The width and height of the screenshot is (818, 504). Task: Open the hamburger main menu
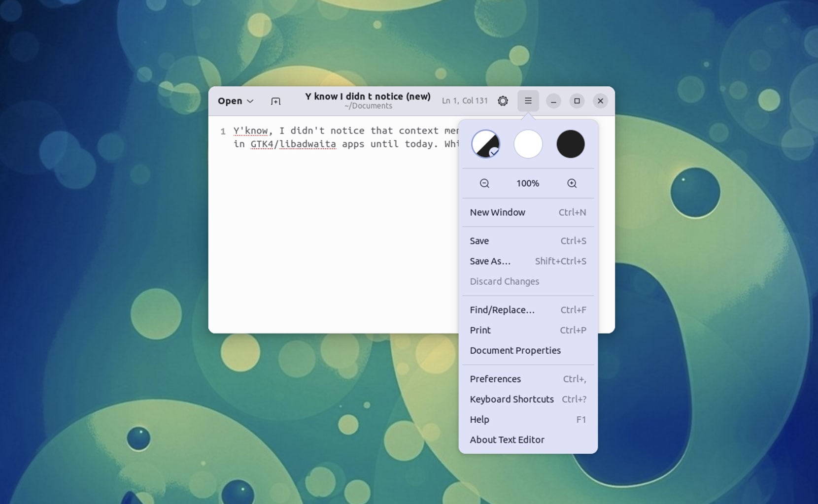[528, 101]
